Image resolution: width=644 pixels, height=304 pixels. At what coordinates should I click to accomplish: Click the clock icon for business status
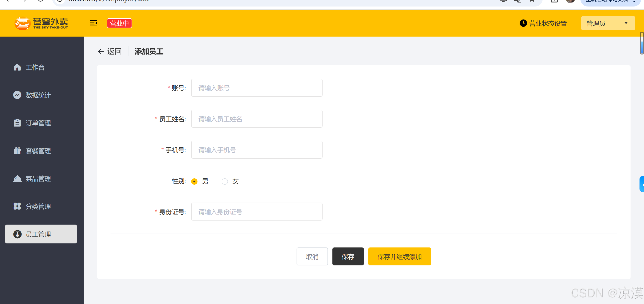point(523,23)
